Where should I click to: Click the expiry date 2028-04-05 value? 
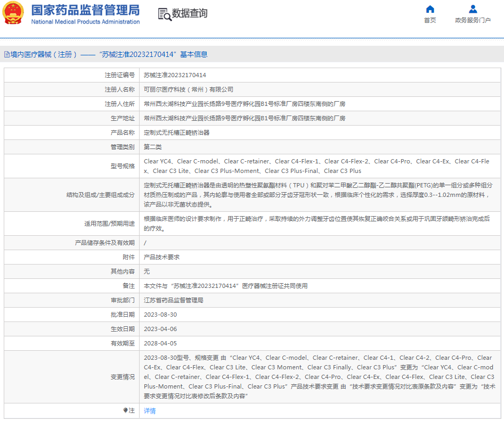click(160, 343)
